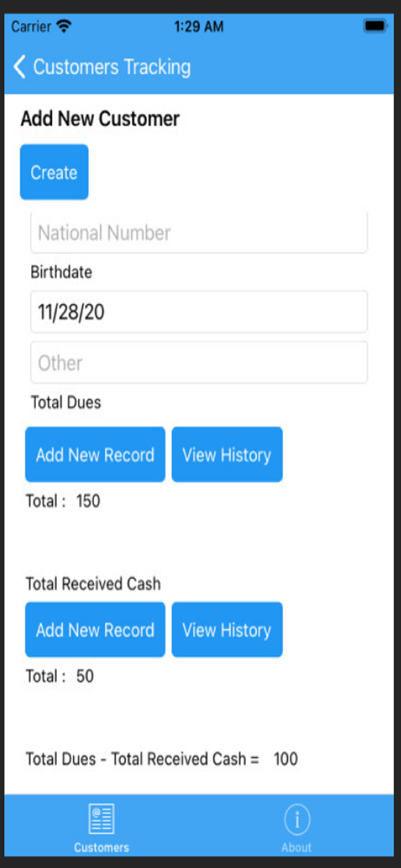Click the Other text field
This screenshot has width=401, height=868.
(199, 362)
